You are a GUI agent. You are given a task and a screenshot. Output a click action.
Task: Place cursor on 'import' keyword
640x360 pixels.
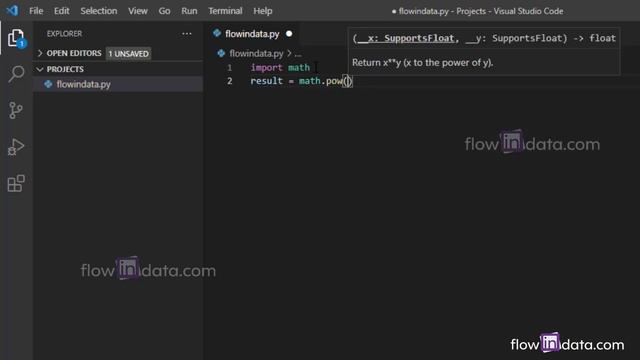coord(266,67)
